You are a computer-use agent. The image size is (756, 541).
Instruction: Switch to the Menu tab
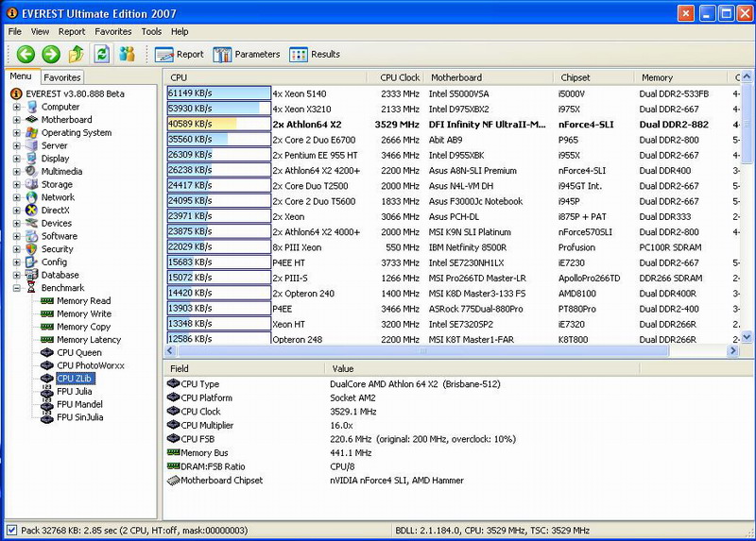(21, 76)
